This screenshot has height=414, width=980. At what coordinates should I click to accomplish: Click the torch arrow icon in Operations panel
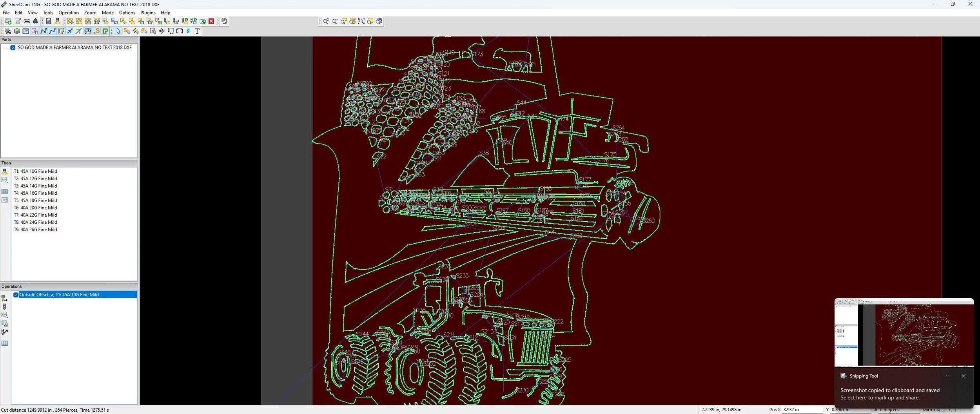pos(5,298)
